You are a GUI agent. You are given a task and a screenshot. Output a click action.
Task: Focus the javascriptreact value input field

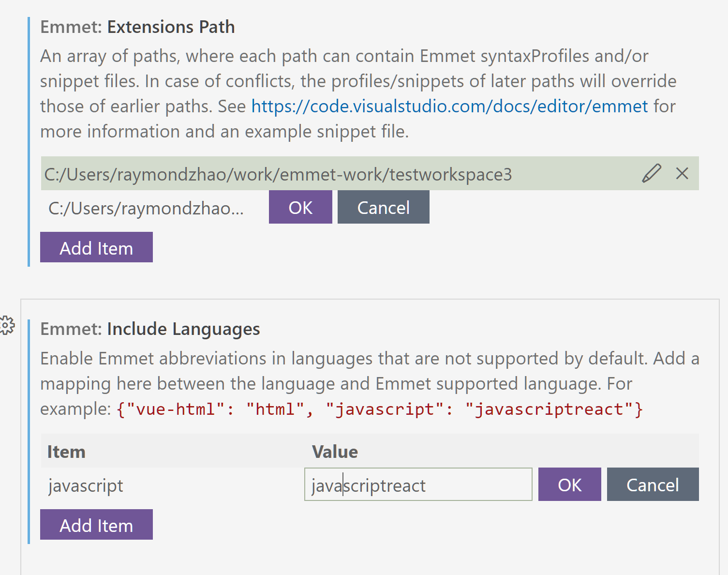tap(417, 484)
